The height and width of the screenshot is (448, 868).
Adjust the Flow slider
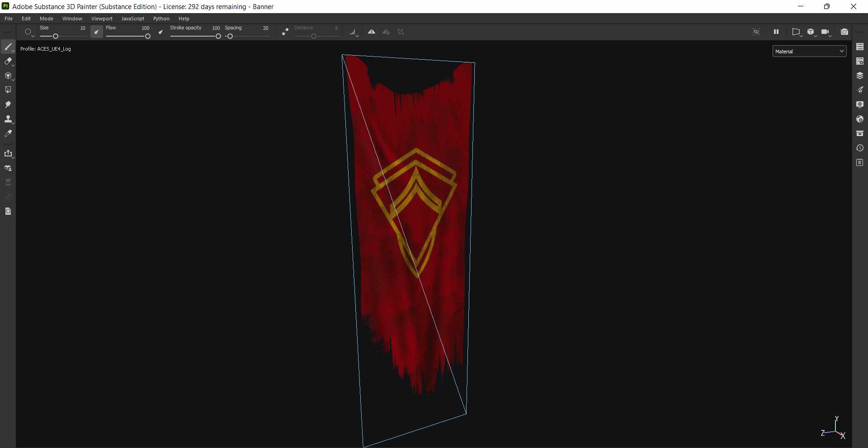pos(128,36)
